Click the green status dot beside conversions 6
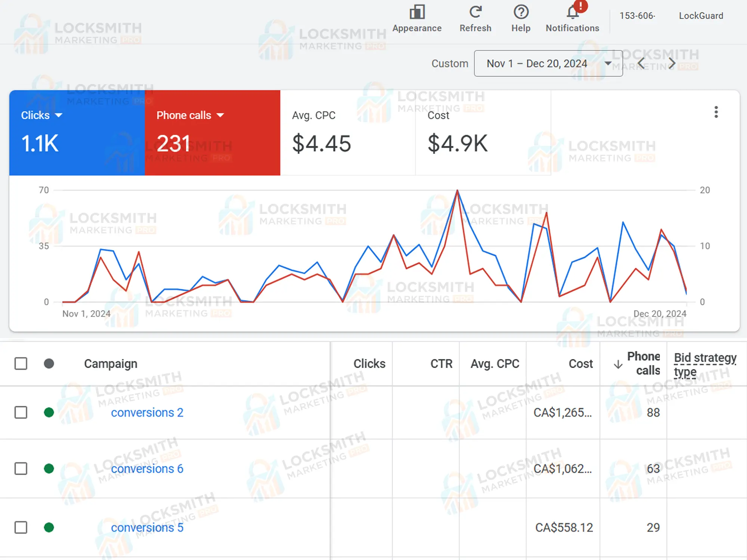747x560 pixels. pos(49,469)
